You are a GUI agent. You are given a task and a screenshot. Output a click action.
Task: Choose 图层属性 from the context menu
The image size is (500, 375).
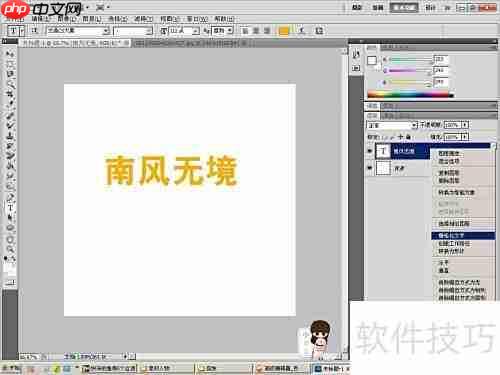(x=449, y=154)
